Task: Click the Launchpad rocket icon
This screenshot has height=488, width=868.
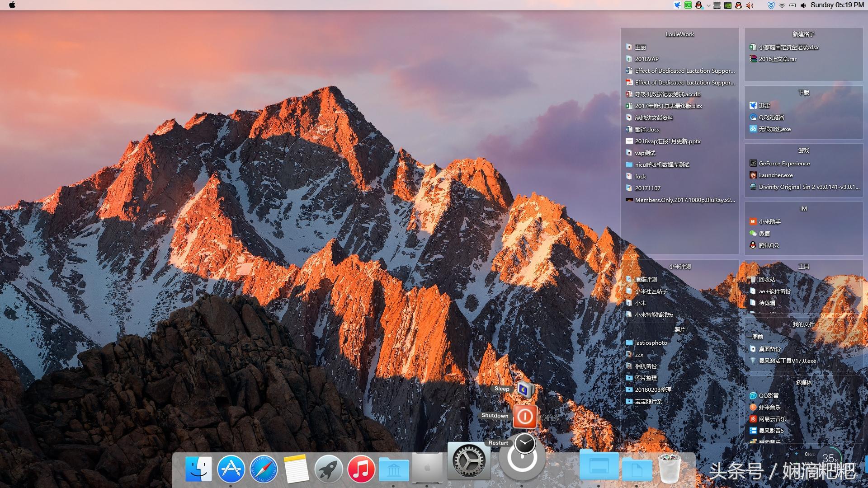Action: [x=329, y=469]
